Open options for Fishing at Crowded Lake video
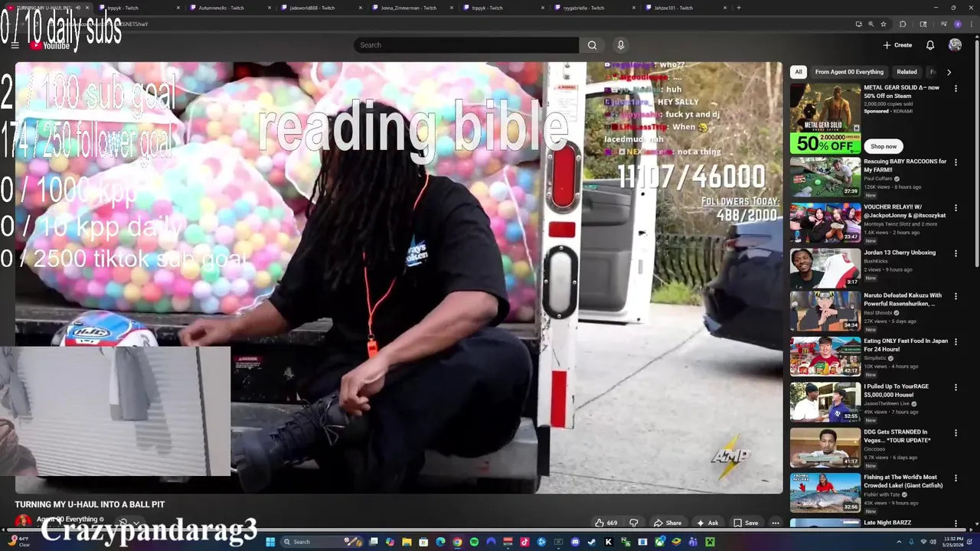Screen dimensions: 980x551 [x=955, y=478]
